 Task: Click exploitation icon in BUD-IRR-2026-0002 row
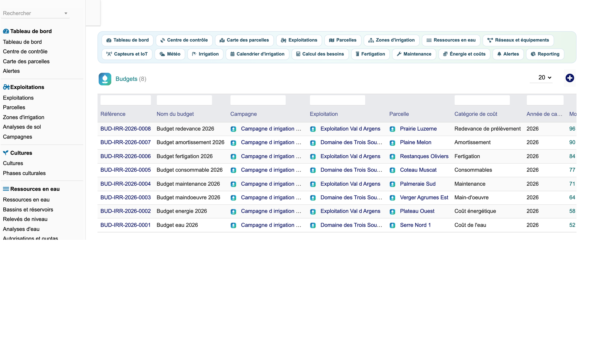point(313,212)
